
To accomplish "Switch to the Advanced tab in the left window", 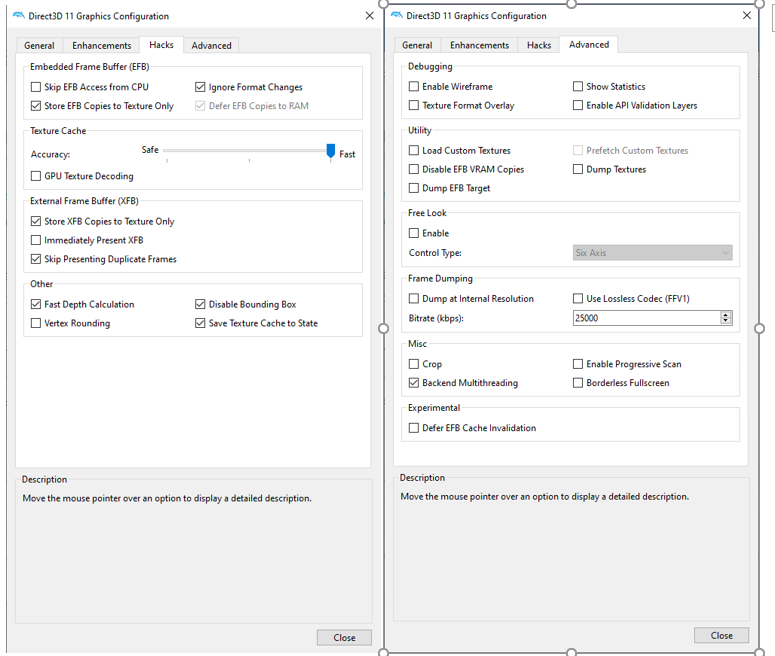I will coord(211,45).
